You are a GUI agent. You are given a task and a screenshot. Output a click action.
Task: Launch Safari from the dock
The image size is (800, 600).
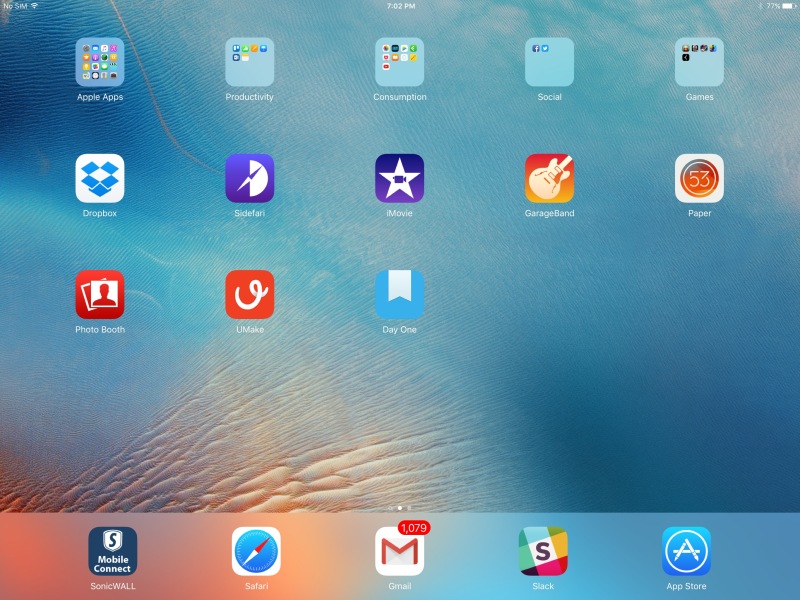256,551
